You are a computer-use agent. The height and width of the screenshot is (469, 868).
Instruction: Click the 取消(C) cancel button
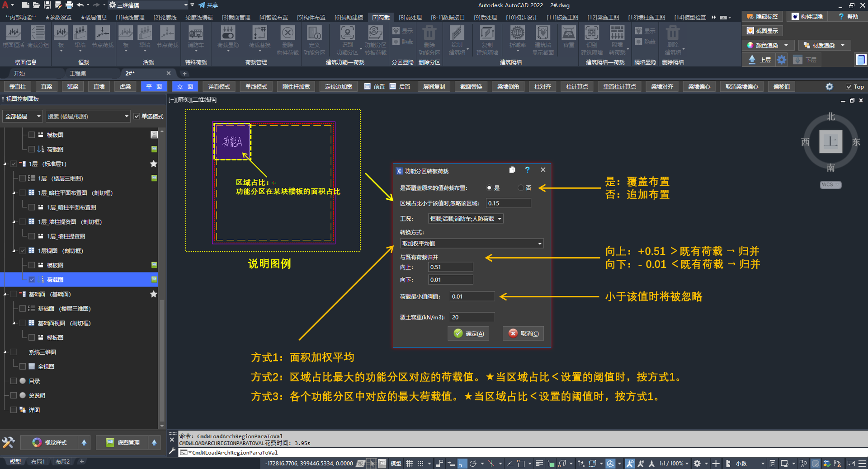point(523,333)
